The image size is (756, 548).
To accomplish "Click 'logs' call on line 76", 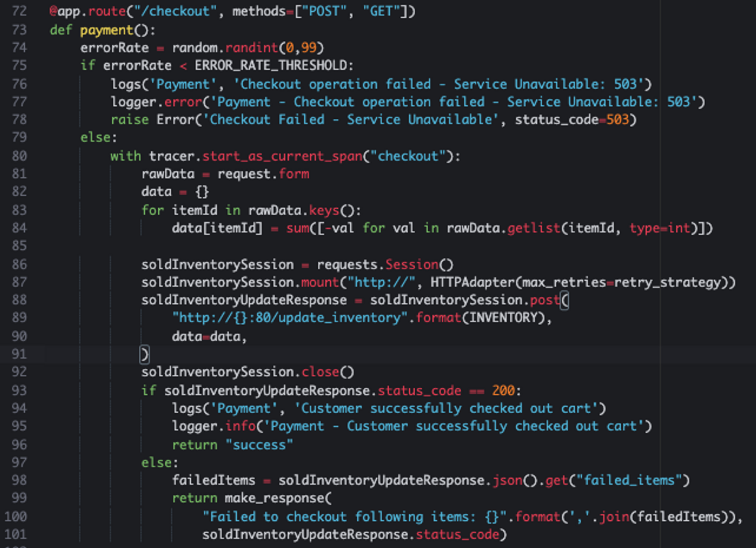I will [x=126, y=84].
